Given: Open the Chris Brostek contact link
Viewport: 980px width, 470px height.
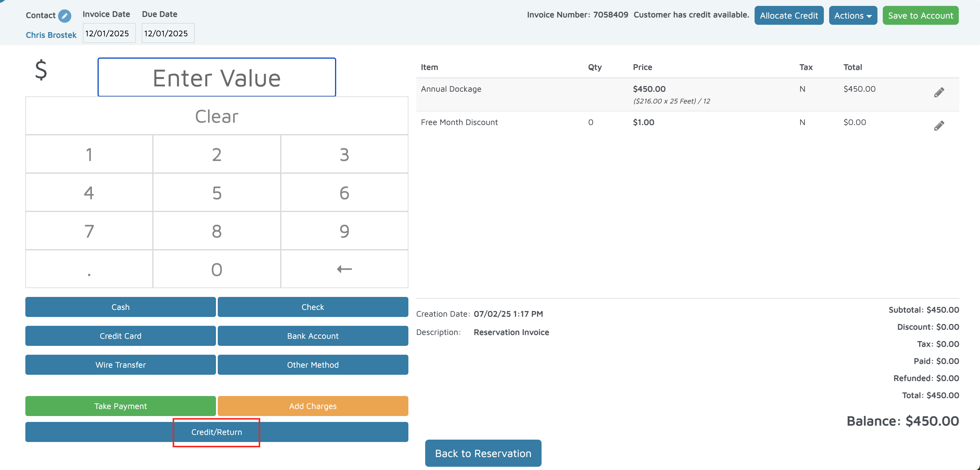Looking at the screenshot, I should click(x=51, y=35).
